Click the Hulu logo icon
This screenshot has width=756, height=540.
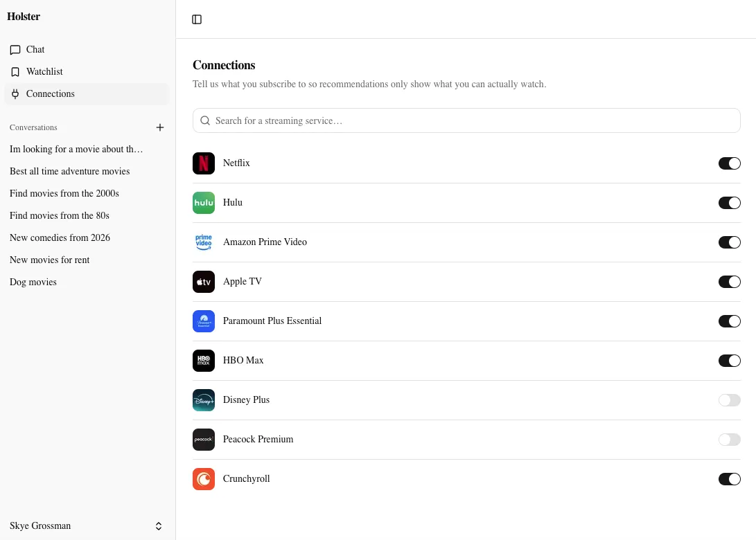click(x=204, y=203)
